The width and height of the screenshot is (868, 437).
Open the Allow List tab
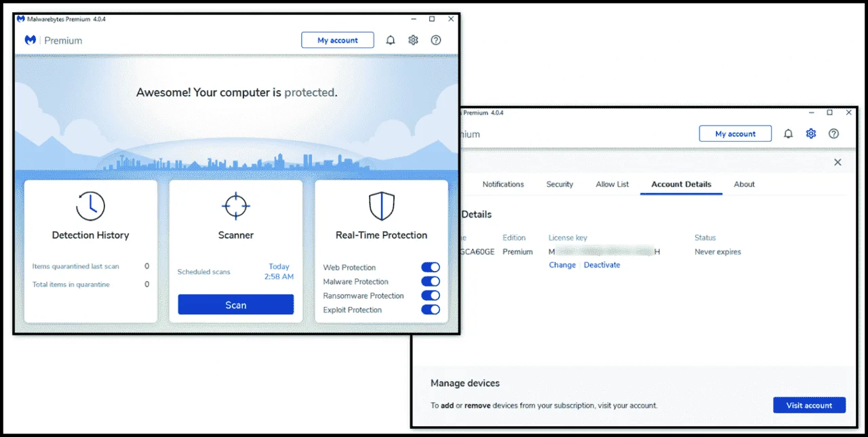coord(612,184)
